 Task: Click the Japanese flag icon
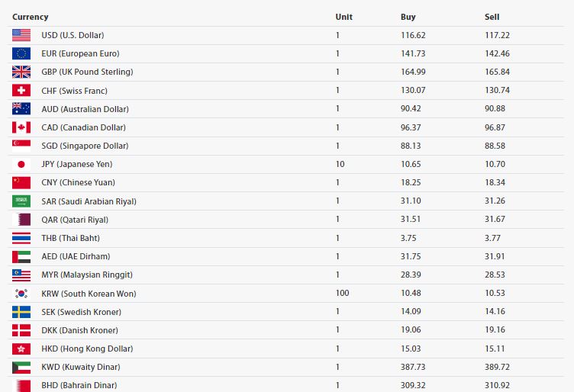(21, 164)
